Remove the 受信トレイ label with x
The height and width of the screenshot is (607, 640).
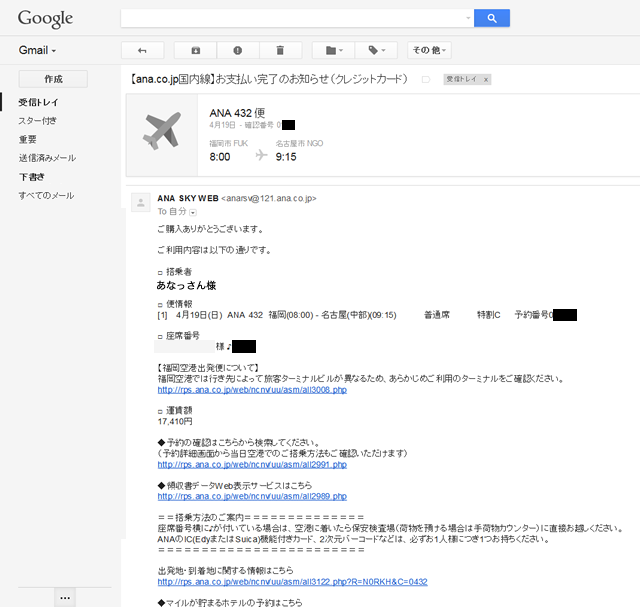pyautogui.click(x=486, y=80)
